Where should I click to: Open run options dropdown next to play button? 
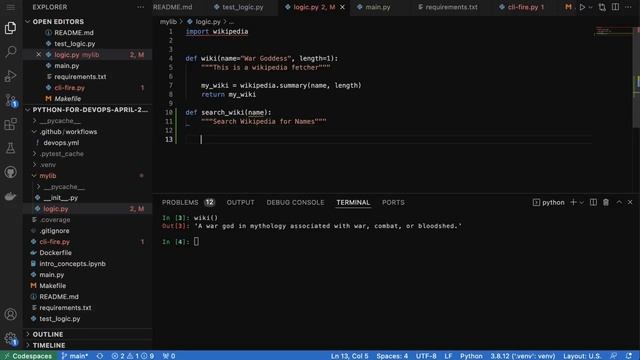coord(590,7)
